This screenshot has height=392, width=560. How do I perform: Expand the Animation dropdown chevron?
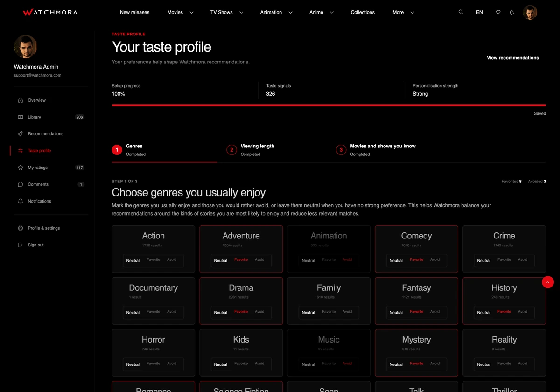290,13
